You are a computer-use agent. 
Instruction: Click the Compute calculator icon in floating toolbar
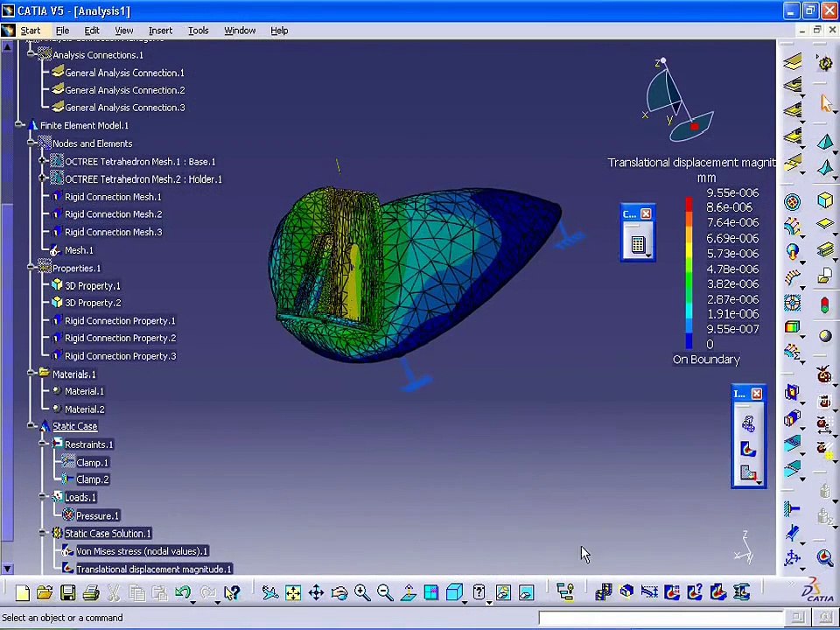tap(637, 246)
